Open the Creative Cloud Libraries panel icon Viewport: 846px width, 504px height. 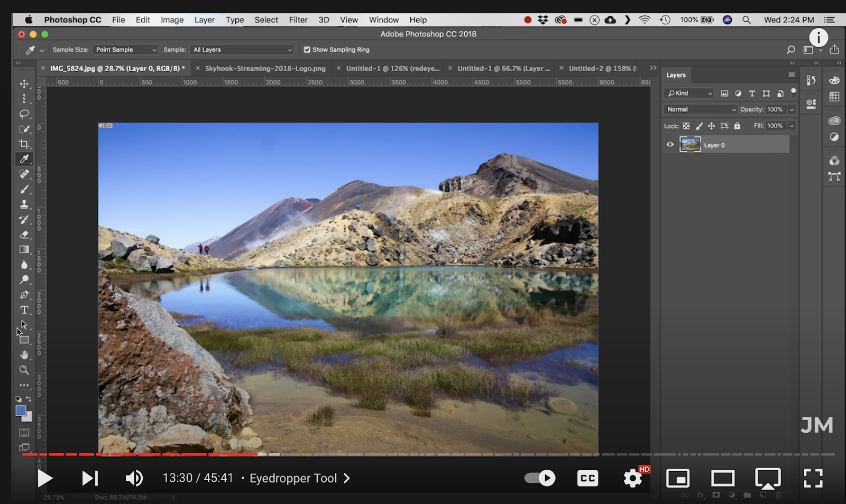pos(834,120)
